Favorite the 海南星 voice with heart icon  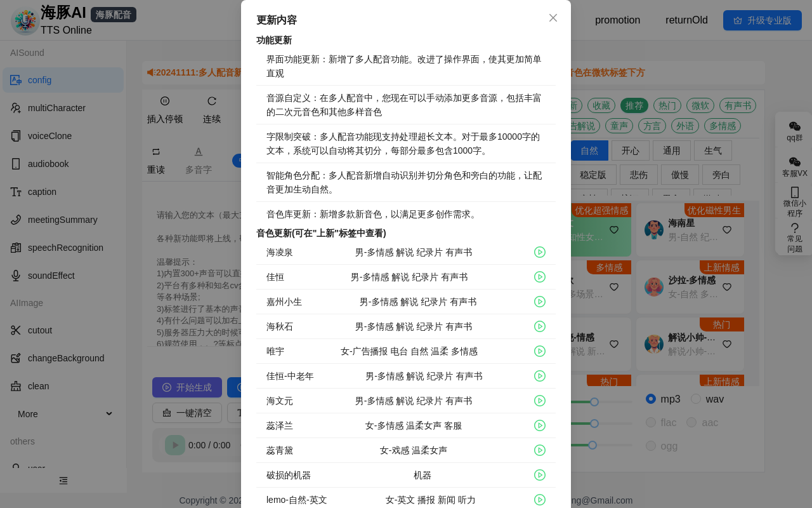(727, 230)
